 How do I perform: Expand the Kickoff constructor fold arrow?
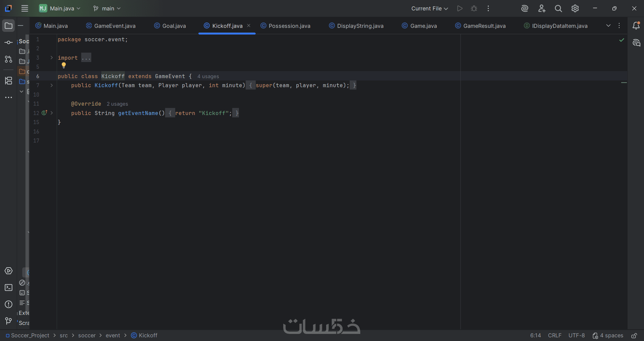[51, 86]
